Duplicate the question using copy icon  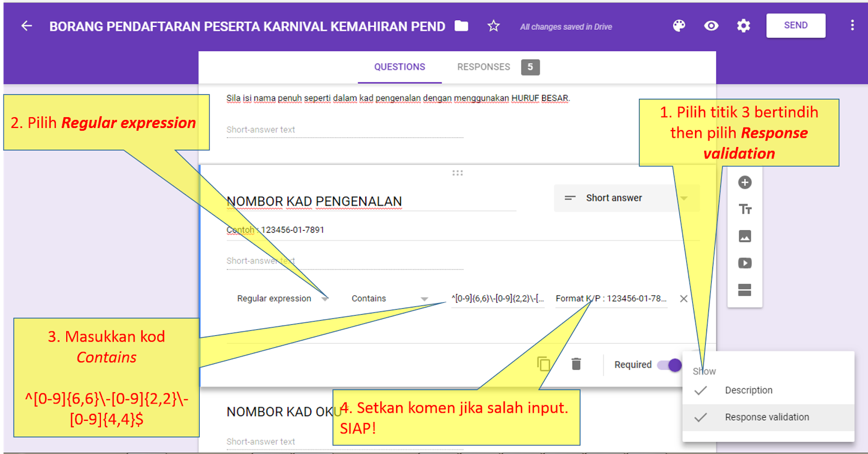tap(544, 364)
